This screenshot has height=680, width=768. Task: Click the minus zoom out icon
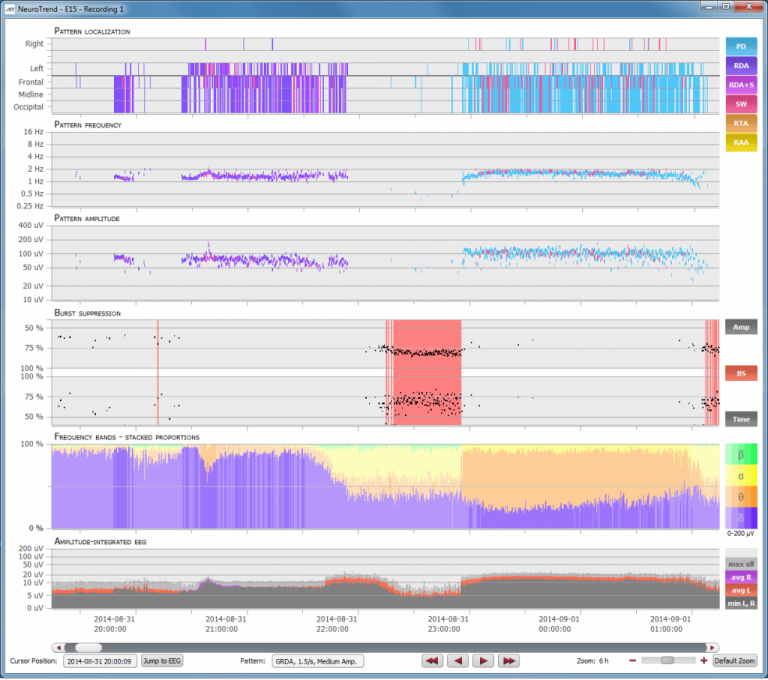(632, 661)
